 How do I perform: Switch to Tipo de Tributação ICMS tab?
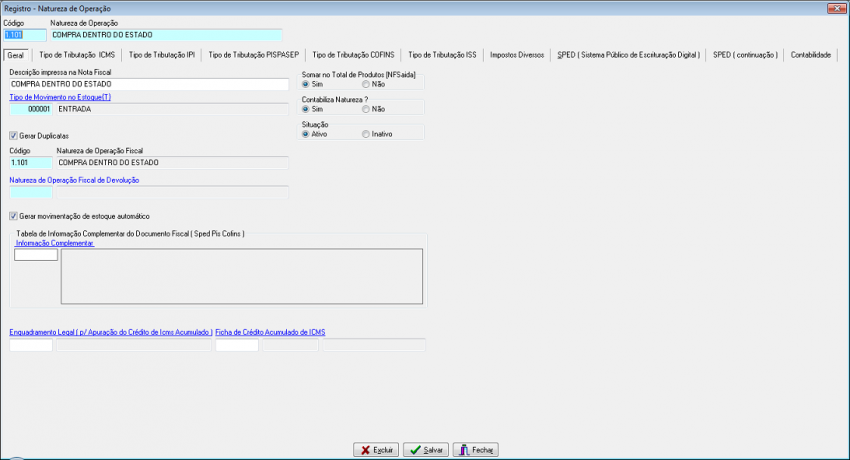77,55
